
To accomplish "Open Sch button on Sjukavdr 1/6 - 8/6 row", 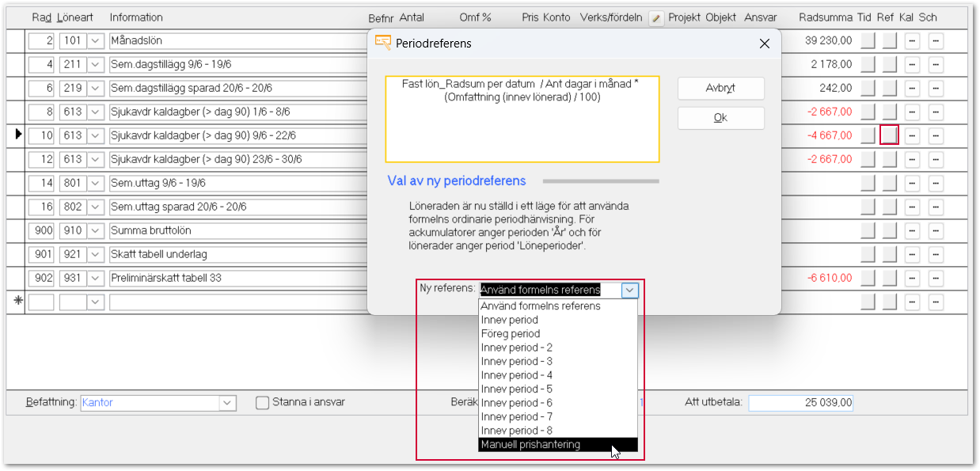I will point(936,112).
